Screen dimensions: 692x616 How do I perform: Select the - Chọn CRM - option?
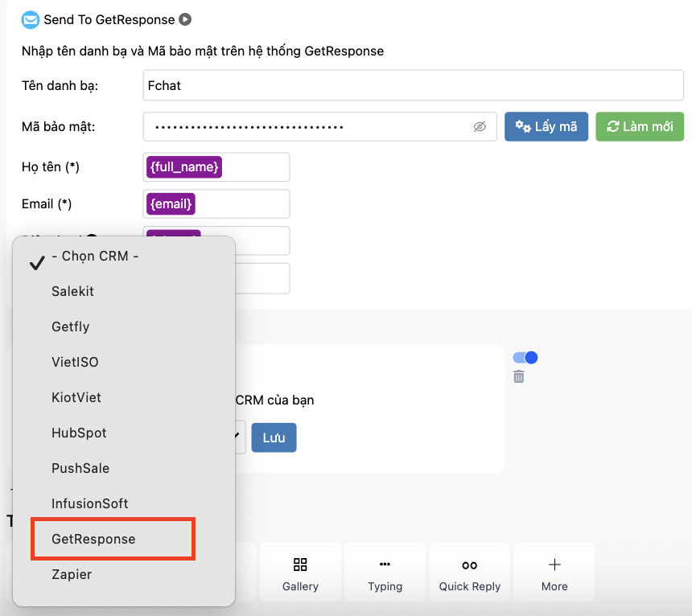[x=124, y=257]
